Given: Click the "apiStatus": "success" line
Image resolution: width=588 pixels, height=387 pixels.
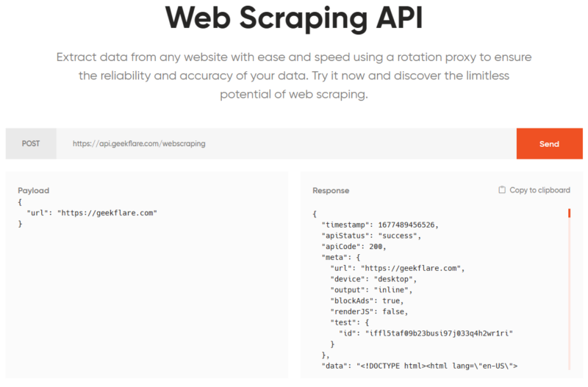Looking at the screenshot, I should pyautogui.click(x=371, y=236).
